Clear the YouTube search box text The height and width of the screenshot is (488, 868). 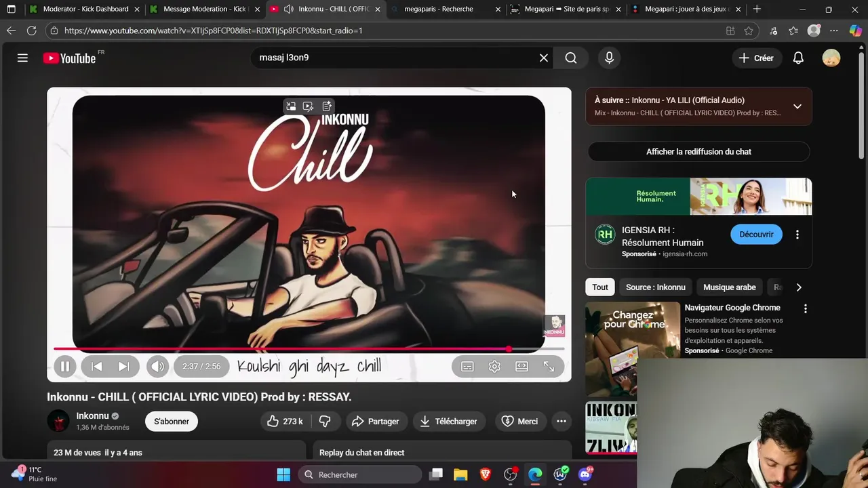point(543,58)
